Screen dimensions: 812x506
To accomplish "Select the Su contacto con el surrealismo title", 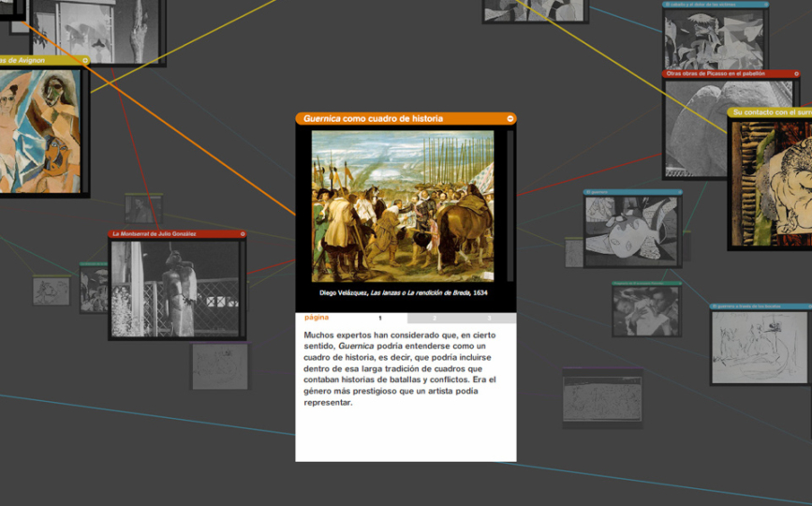I will click(x=772, y=112).
